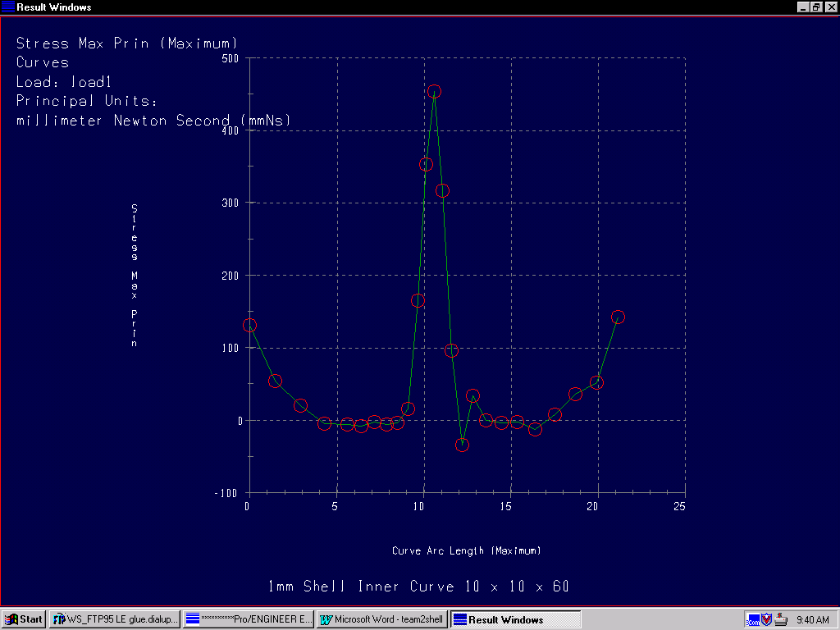Click the lowest negative-stress data point

click(x=462, y=445)
